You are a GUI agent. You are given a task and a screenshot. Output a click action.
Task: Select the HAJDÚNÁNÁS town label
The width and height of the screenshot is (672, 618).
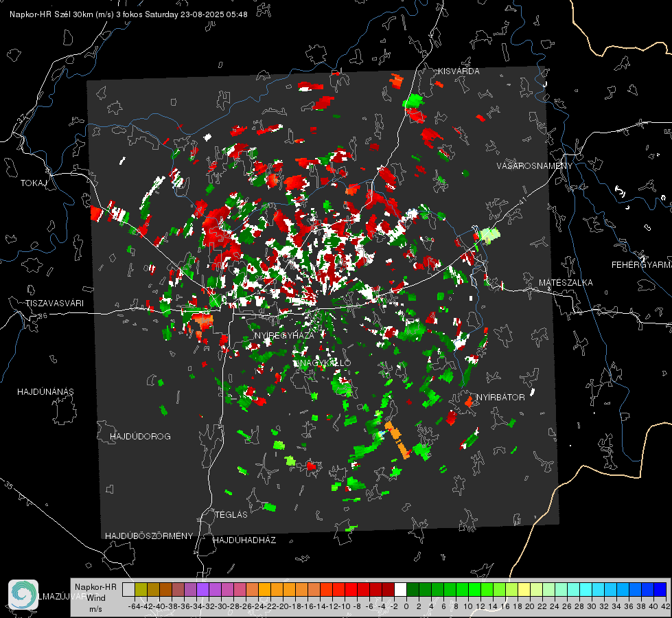(x=45, y=391)
